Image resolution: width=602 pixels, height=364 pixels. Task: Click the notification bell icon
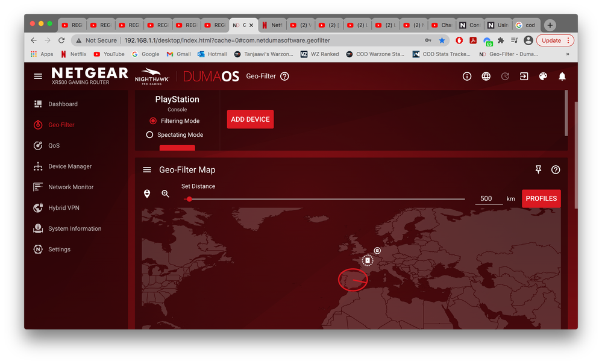coord(562,76)
